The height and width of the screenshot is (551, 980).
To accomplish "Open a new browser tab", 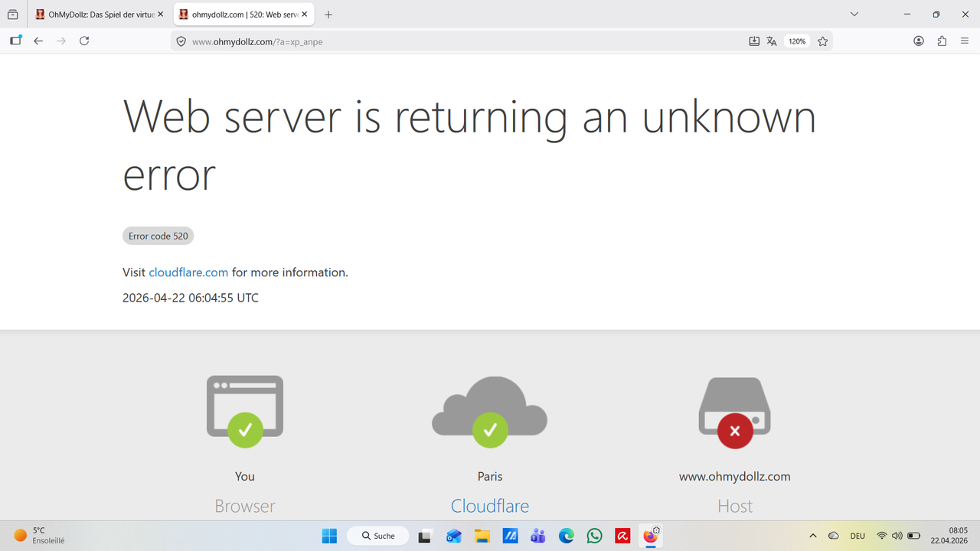I will click(x=328, y=15).
